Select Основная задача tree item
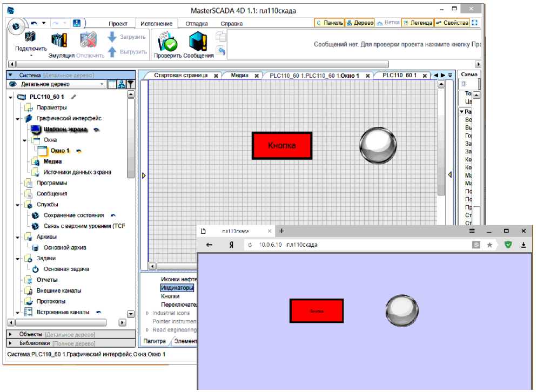537x392 pixels. tap(66, 269)
